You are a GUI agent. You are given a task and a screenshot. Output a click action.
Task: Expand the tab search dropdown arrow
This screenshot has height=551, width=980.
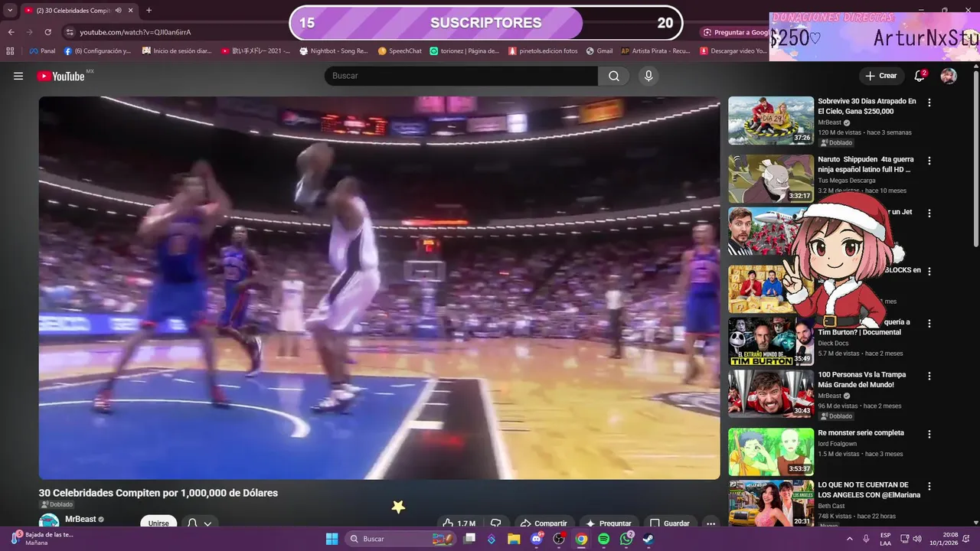(x=10, y=11)
